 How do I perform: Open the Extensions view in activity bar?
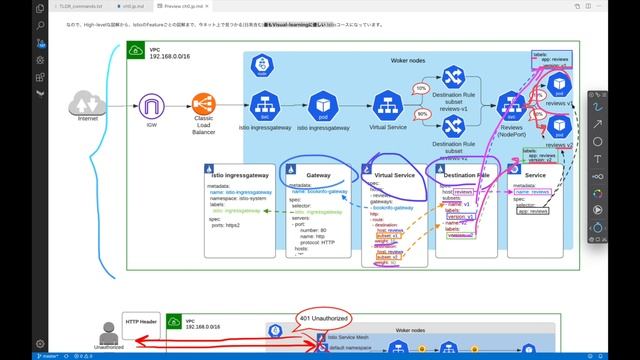pyautogui.click(x=40, y=77)
